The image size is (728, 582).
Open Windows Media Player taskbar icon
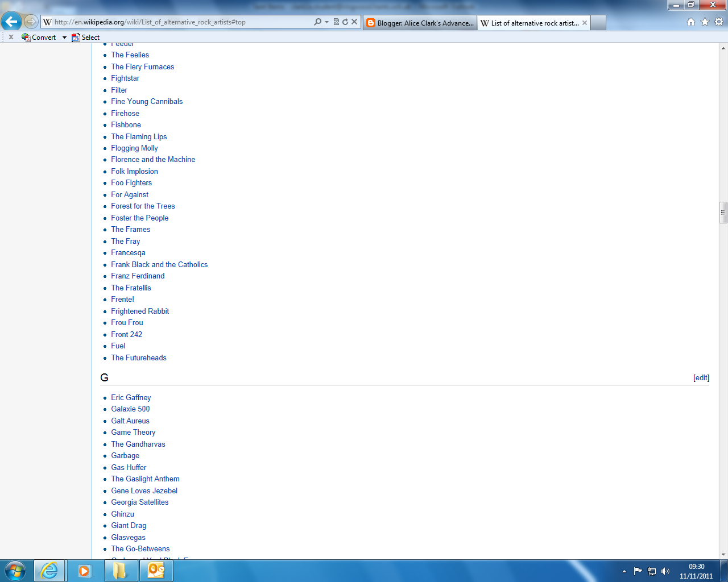pos(85,571)
